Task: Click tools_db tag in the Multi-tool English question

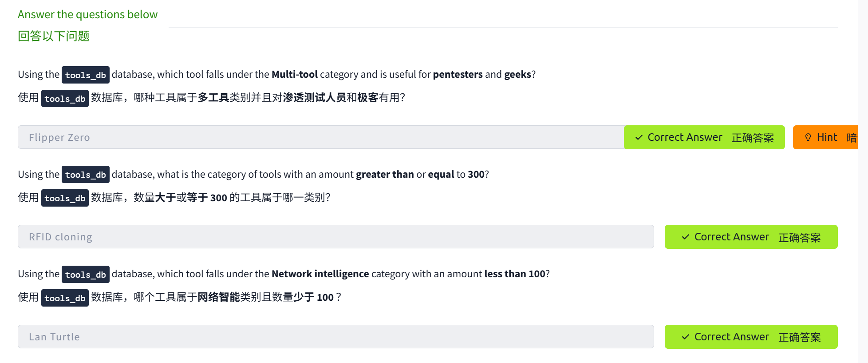Action: tap(86, 75)
